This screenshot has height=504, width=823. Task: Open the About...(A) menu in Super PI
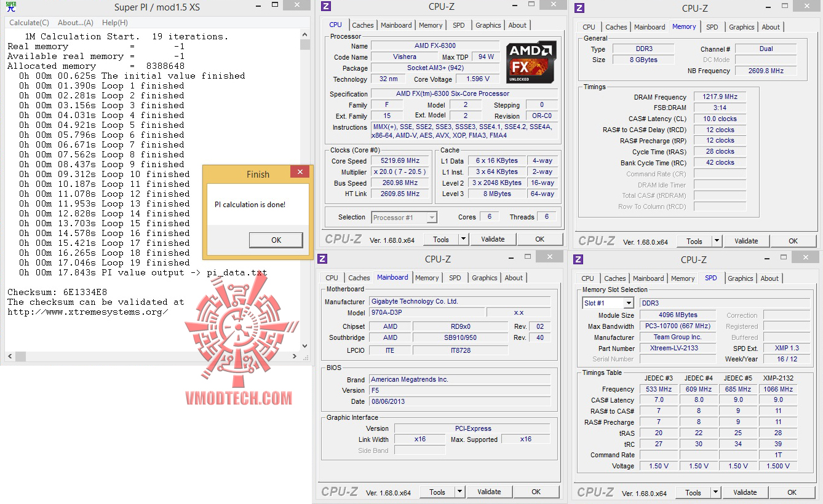point(76,23)
